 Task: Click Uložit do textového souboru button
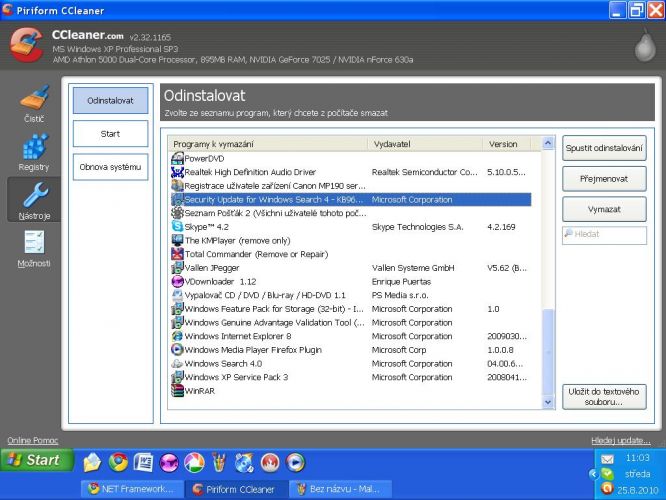tap(604, 397)
